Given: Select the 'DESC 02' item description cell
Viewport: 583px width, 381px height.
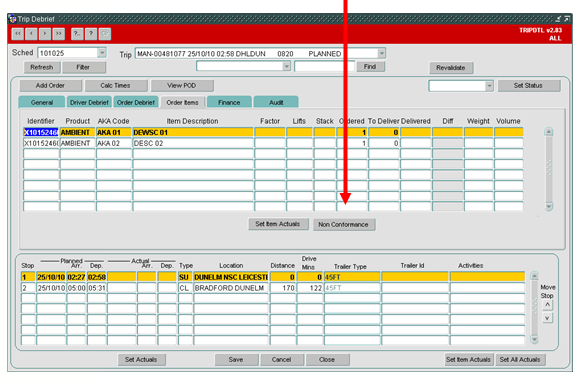Looking at the screenshot, I should point(193,143).
